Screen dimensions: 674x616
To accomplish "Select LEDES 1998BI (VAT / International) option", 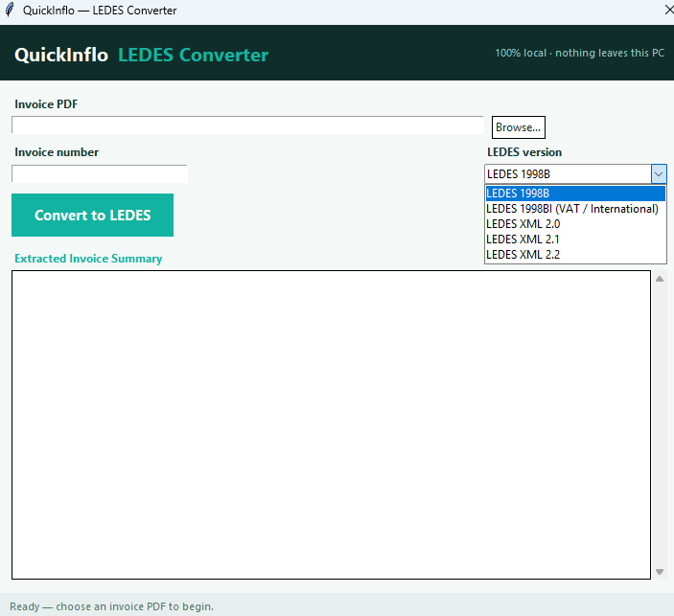I will coord(575,209).
